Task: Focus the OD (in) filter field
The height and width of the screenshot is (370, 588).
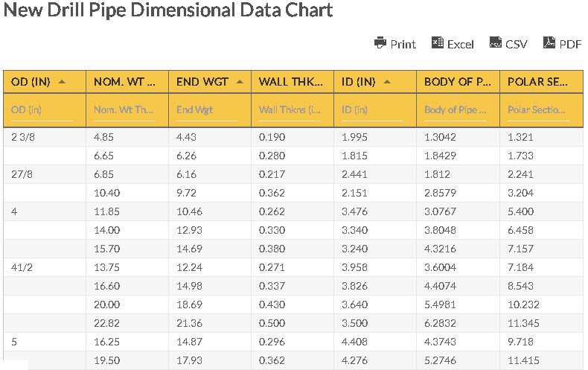Action: coord(42,110)
